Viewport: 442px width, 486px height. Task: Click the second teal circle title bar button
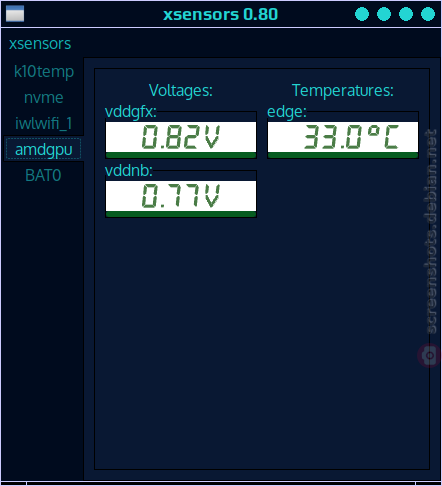pos(384,14)
